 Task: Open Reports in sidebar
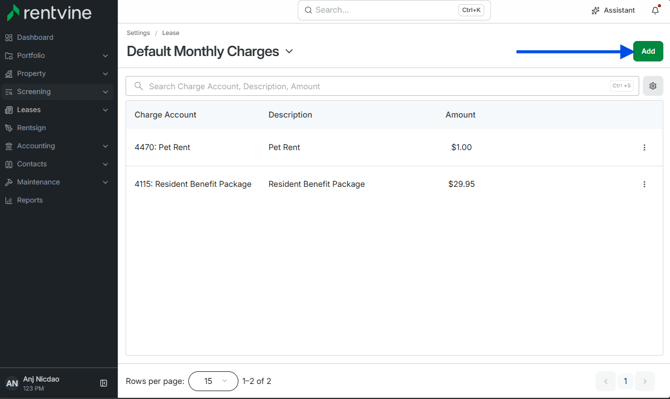point(30,200)
